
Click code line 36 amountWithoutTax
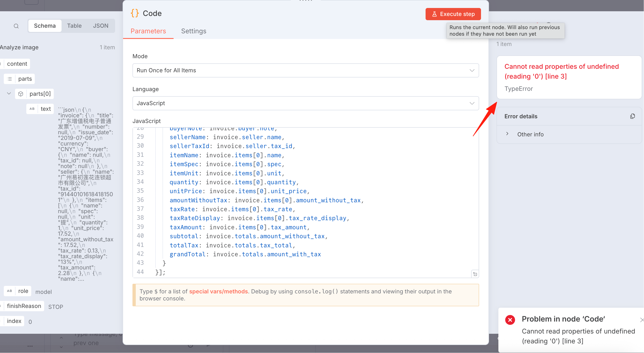pyautogui.click(x=267, y=200)
